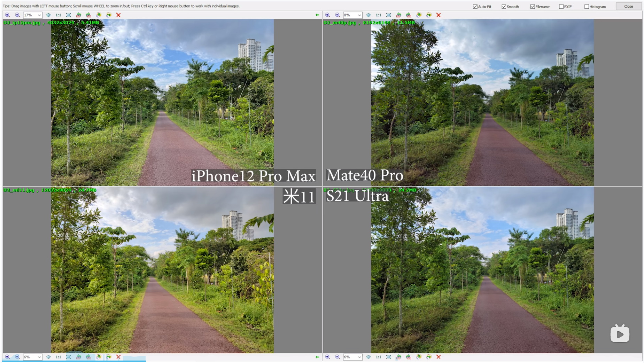This screenshot has height=363, width=644.
Task: Remove D3_mi11.jpg with the red X
Action: 118,357
